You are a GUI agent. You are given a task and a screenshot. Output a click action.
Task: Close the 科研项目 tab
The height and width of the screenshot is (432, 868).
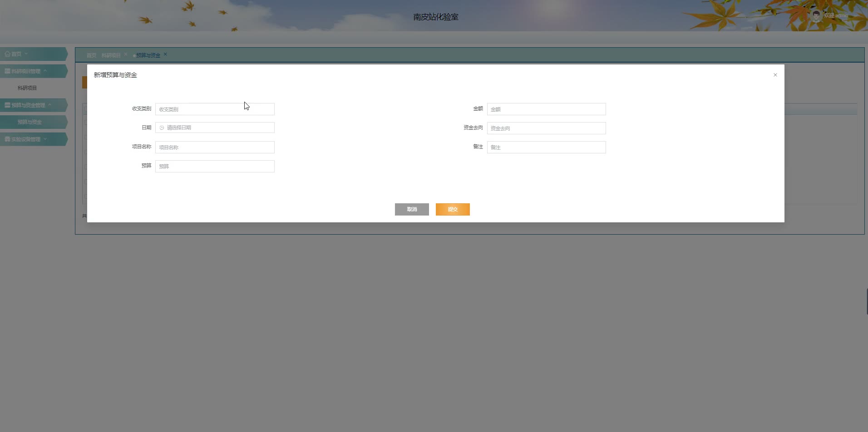[x=126, y=54]
